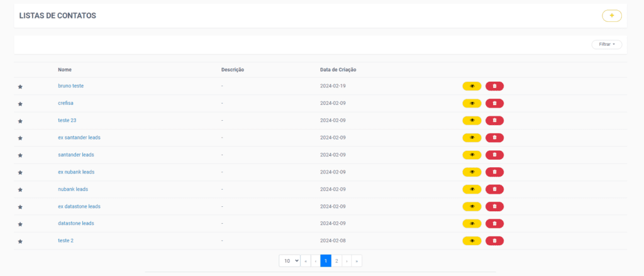
Task: Favorite the bruno teste list star
Action: (20, 87)
